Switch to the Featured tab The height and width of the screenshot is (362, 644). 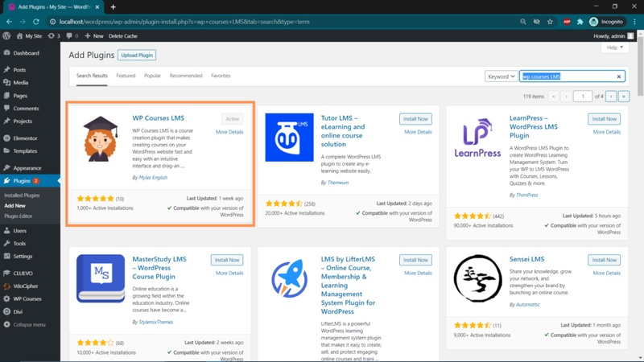126,76
